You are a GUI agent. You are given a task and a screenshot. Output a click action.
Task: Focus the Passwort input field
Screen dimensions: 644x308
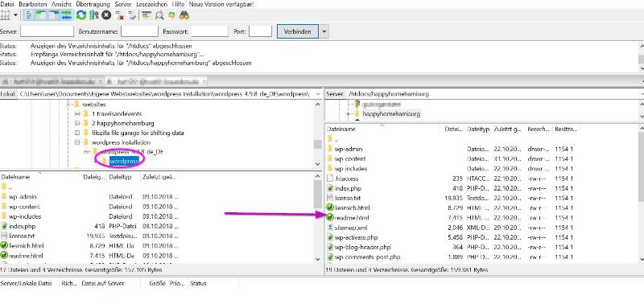click(209, 31)
